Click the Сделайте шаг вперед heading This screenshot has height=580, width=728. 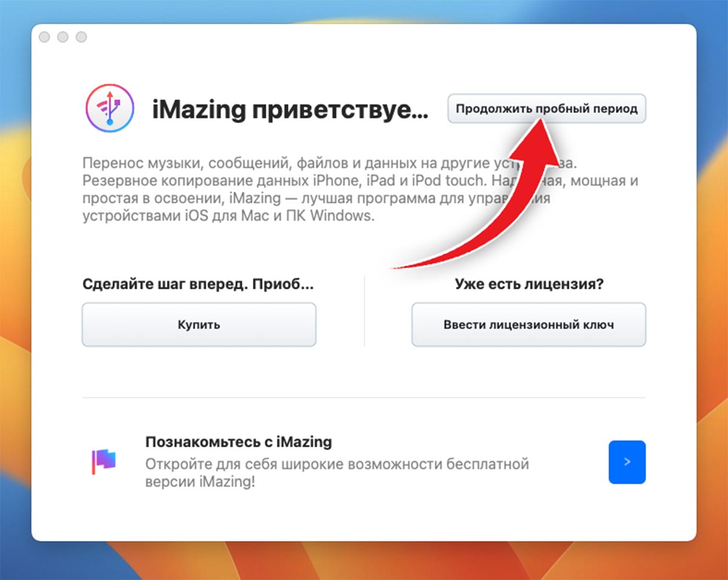[x=199, y=284]
